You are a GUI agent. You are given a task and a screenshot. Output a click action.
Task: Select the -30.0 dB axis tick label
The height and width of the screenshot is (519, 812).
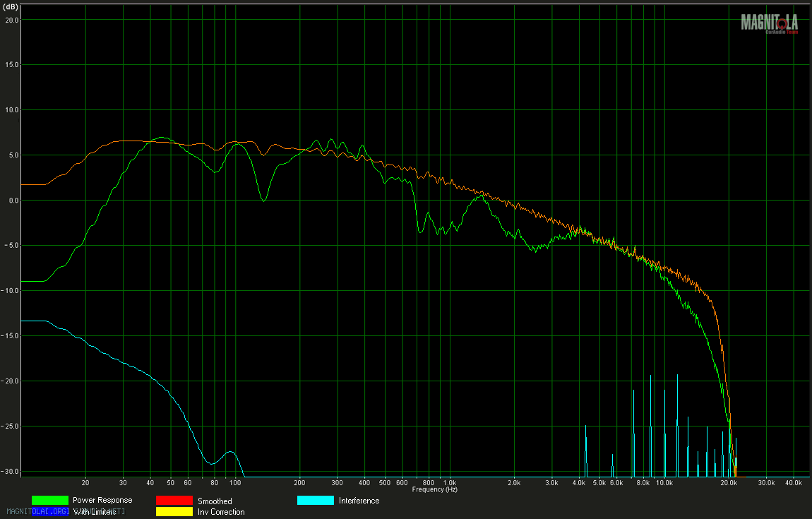[x=11, y=472]
